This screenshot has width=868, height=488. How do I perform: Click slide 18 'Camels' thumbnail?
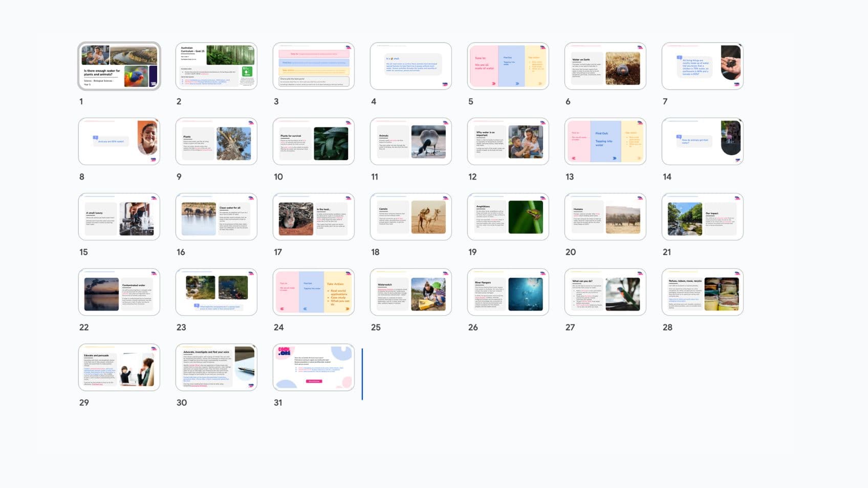[410, 216]
